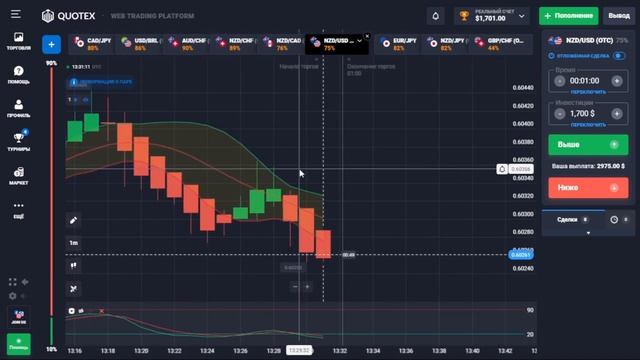
Task: Click Переключить link under time field
Action: [588, 92]
